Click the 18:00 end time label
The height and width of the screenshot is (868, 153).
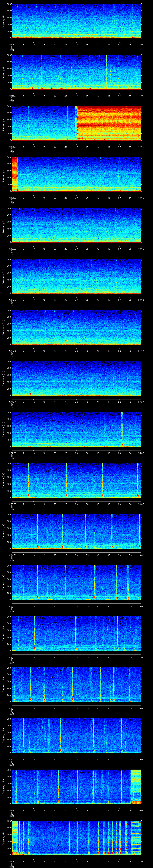(x=141, y=198)
